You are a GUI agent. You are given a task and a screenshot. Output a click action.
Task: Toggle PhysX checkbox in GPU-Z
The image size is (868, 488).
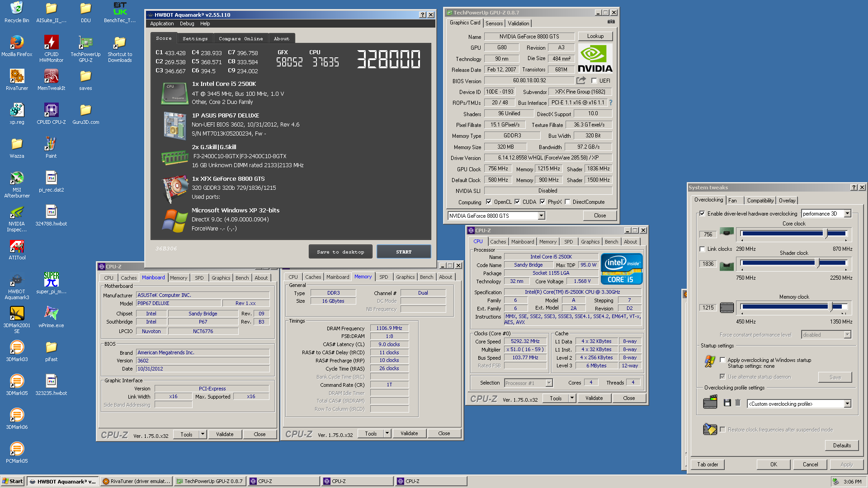[x=542, y=202]
